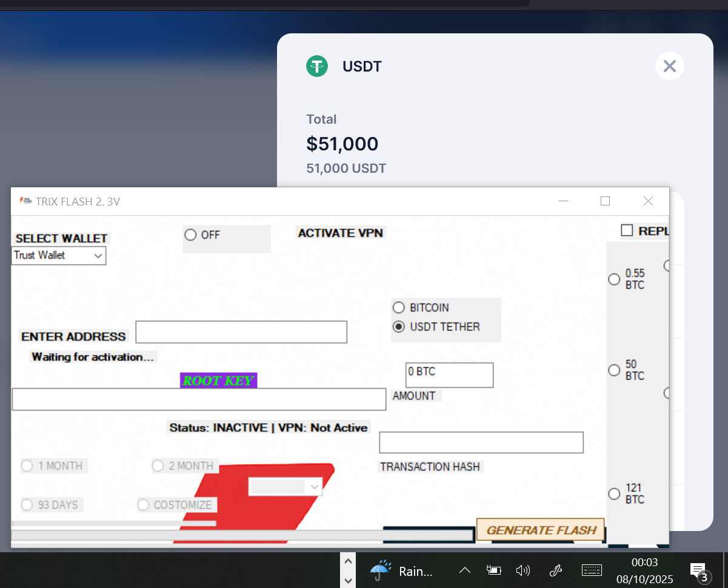Select the 0.55 BTC amount option
The image size is (728, 588).
(614, 279)
